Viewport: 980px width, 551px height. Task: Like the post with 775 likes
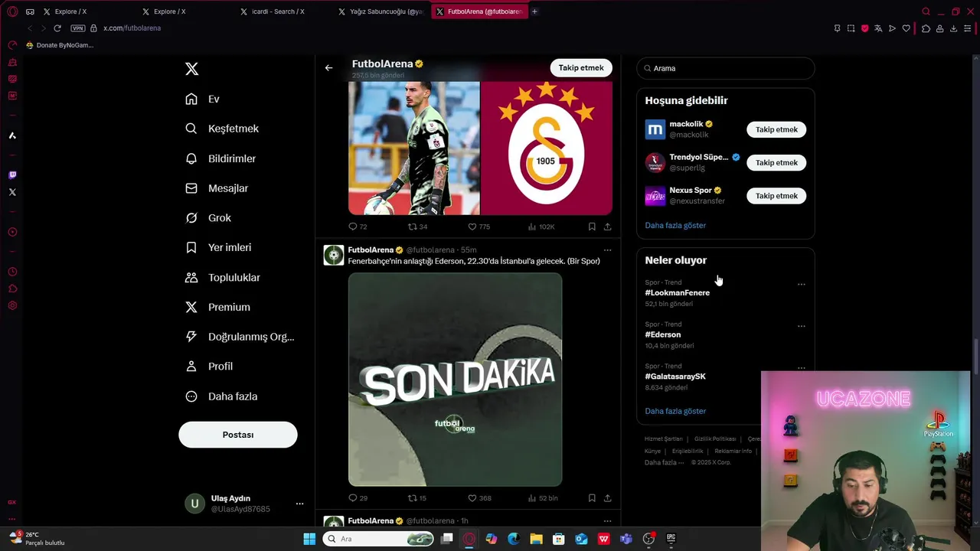tap(472, 227)
